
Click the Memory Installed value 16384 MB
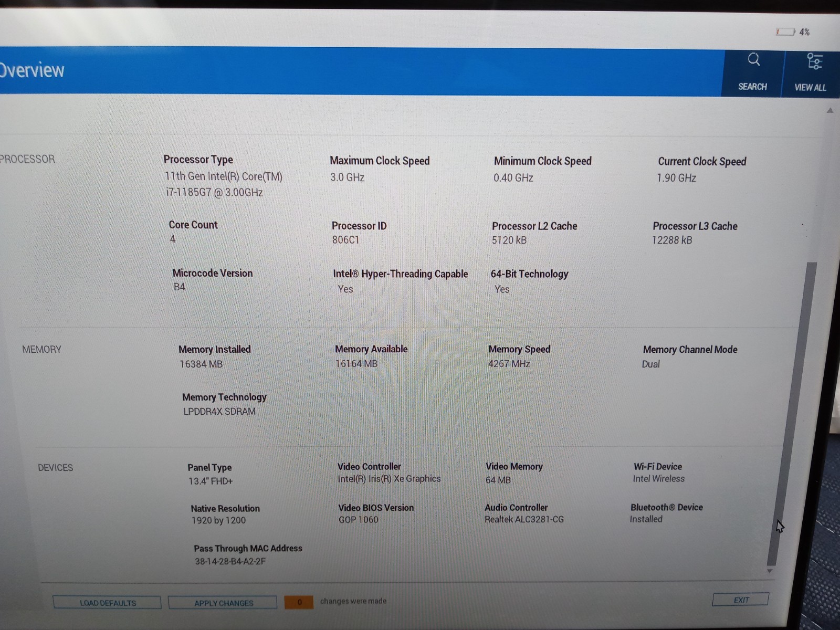tap(201, 364)
